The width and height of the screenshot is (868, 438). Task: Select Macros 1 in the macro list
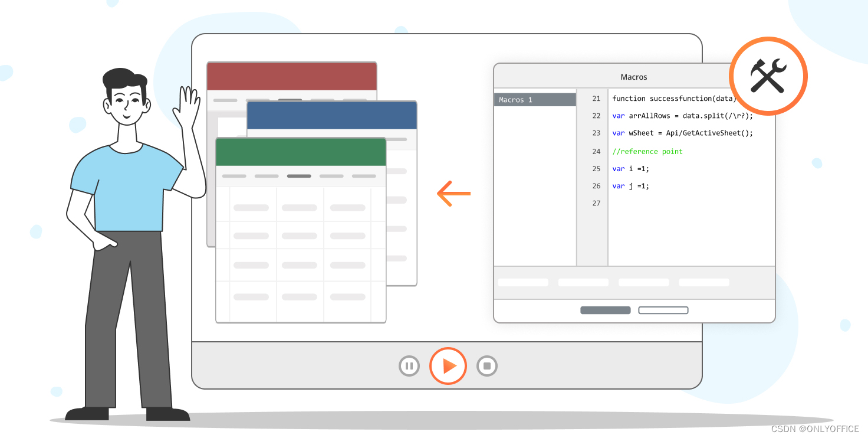(x=535, y=100)
